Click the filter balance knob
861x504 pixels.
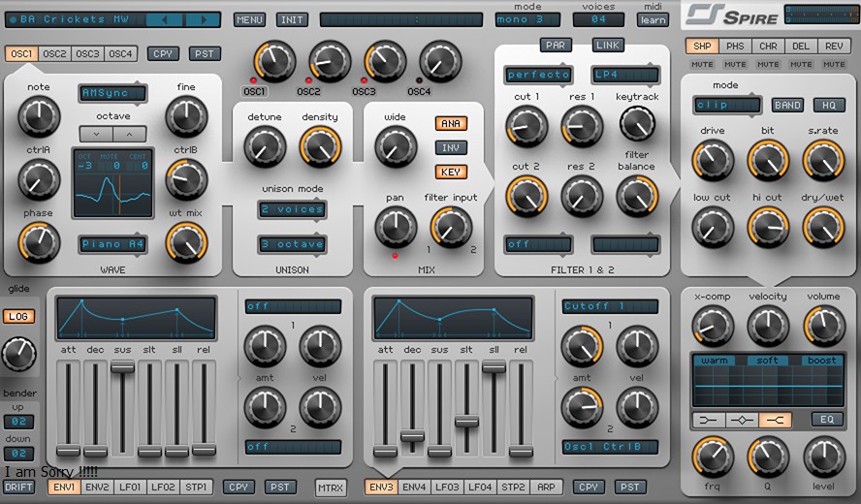(637, 196)
